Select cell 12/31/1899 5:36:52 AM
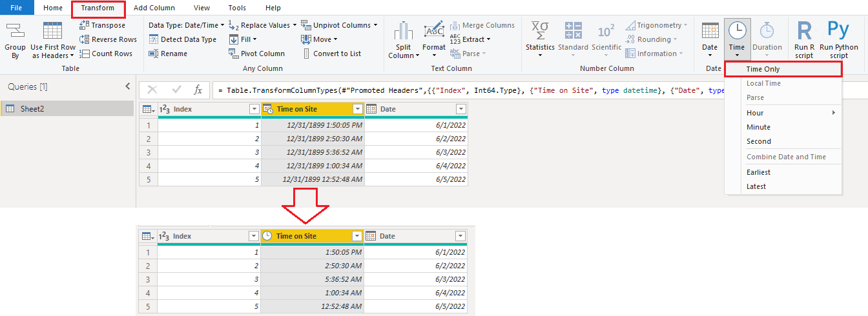The width and height of the screenshot is (868, 316). click(x=313, y=152)
